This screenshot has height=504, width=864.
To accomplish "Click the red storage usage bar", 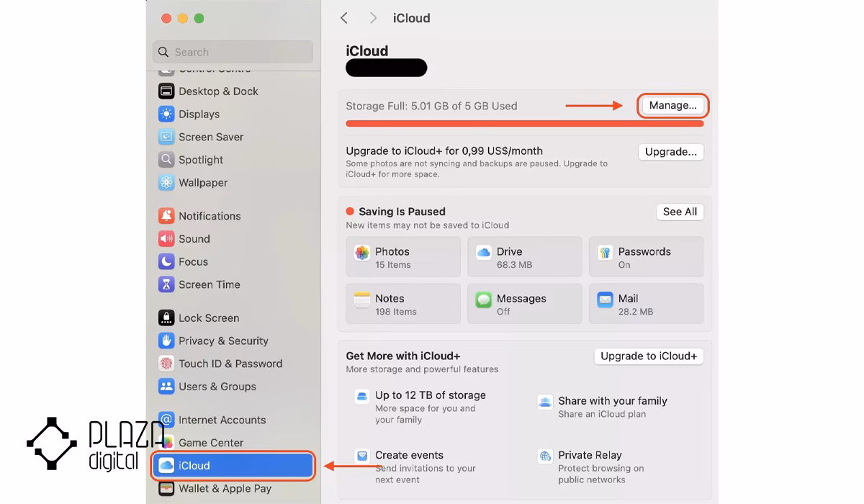I will point(524,124).
